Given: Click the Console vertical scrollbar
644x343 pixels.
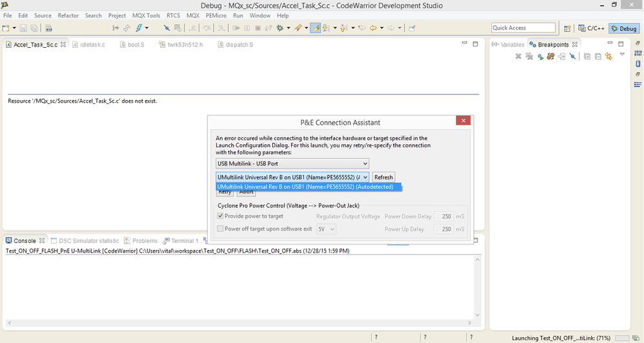Looking at the screenshot, I should 478,287.
